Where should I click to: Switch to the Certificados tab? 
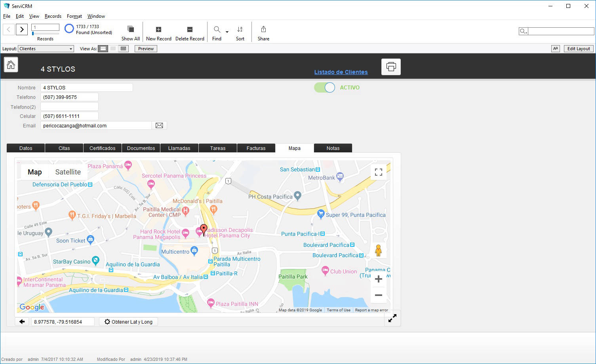click(x=103, y=148)
